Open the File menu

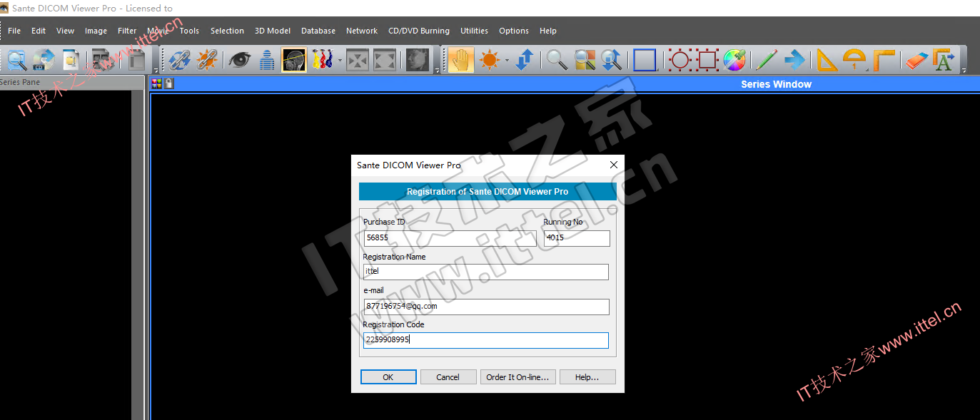click(x=14, y=31)
